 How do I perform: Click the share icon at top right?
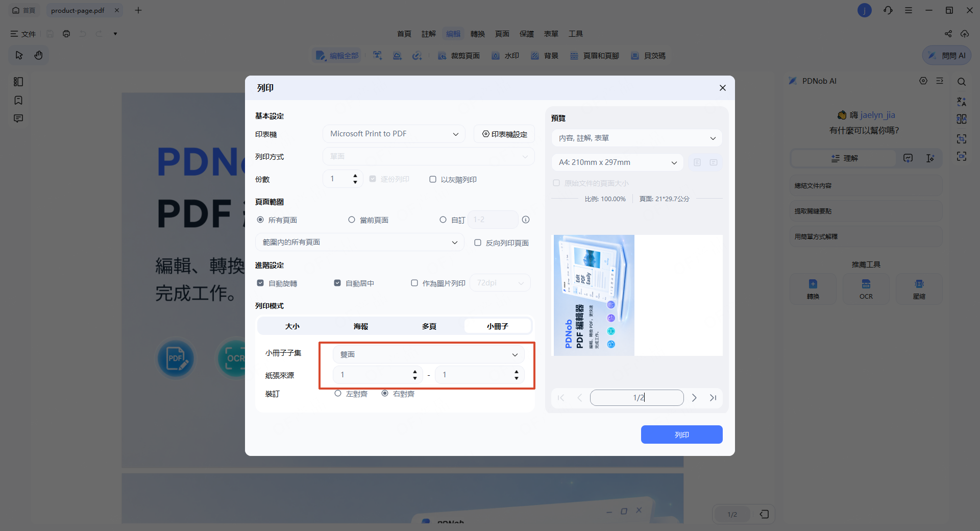(948, 34)
